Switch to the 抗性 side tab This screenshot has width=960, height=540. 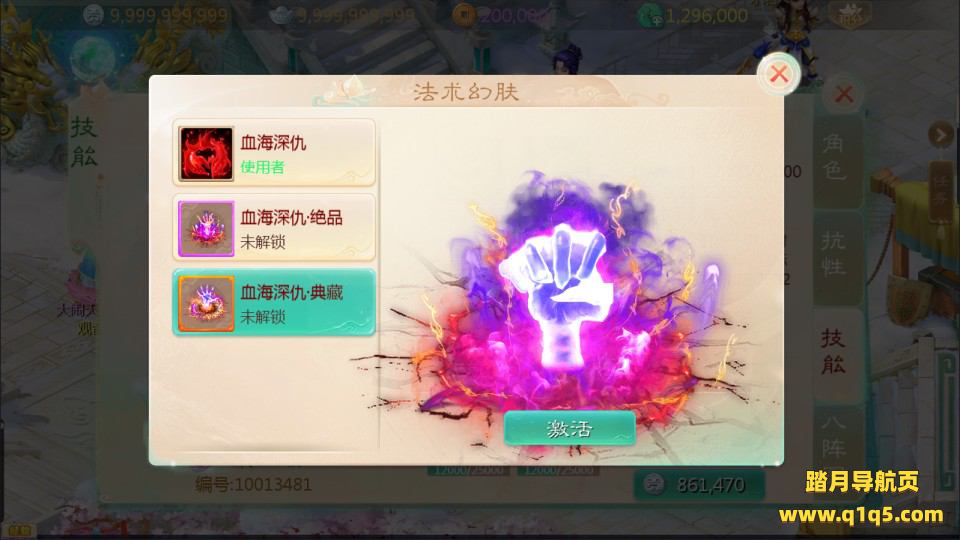[x=834, y=254]
